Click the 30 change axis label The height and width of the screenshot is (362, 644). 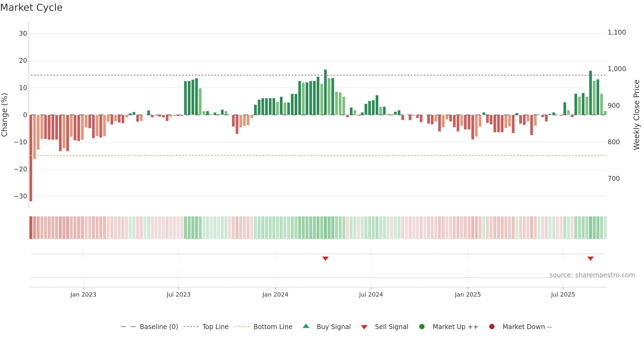click(x=23, y=34)
